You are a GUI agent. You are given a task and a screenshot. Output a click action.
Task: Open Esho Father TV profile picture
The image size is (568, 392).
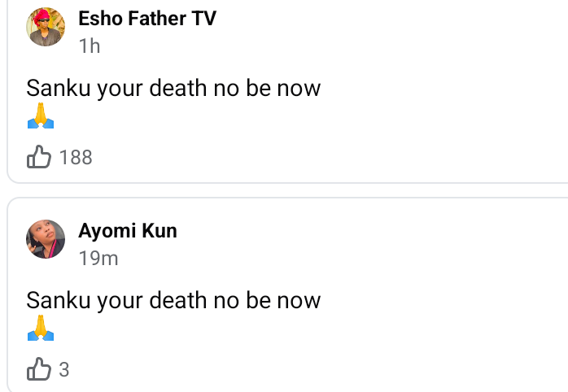coord(46,27)
